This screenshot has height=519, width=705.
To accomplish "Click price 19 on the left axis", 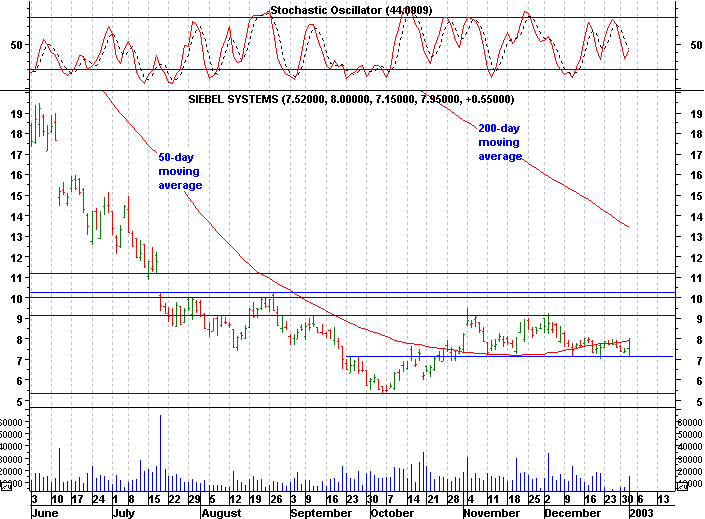I will 17,114.
